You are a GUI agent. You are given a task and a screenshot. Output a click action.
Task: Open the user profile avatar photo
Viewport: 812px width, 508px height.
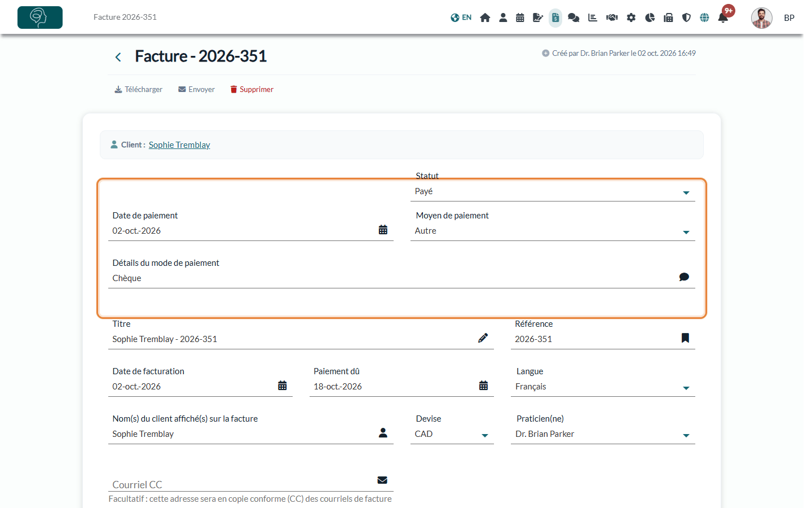pyautogui.click(x=761, y=18)
